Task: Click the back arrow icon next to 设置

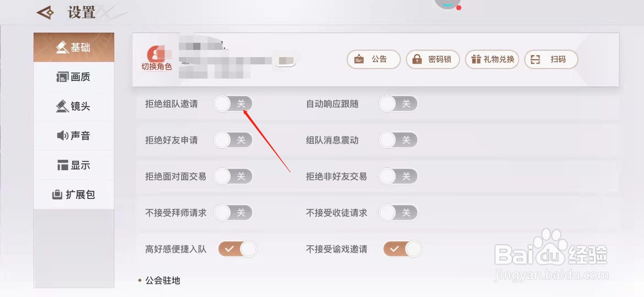Action: pos(45,12)
